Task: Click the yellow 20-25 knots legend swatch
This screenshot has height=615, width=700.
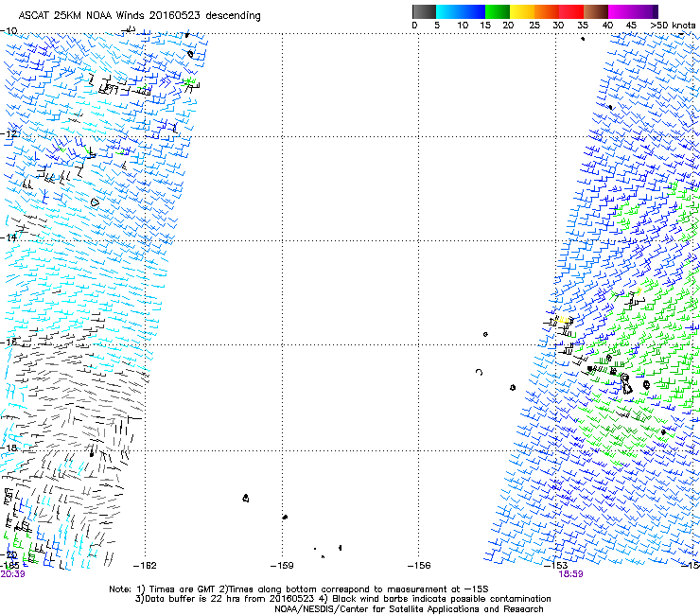Action: pos(522,11)
